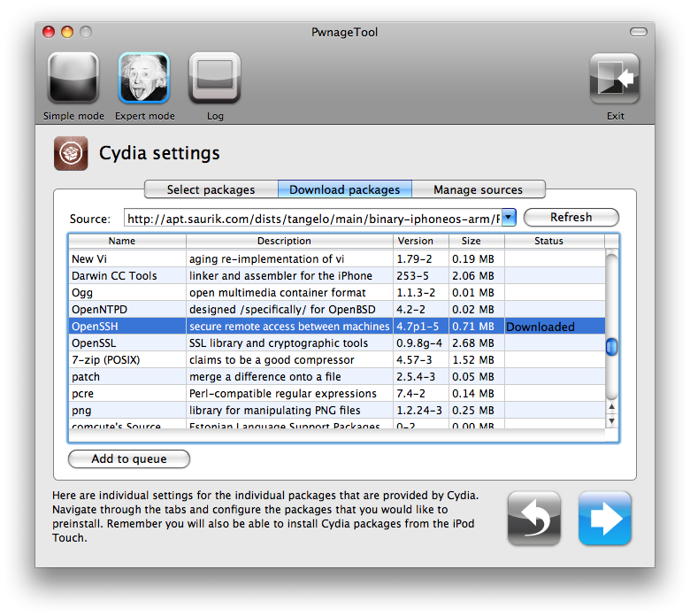690x616 pixels.
Task: Click the Exit icon
Action: tap(615, 79)
